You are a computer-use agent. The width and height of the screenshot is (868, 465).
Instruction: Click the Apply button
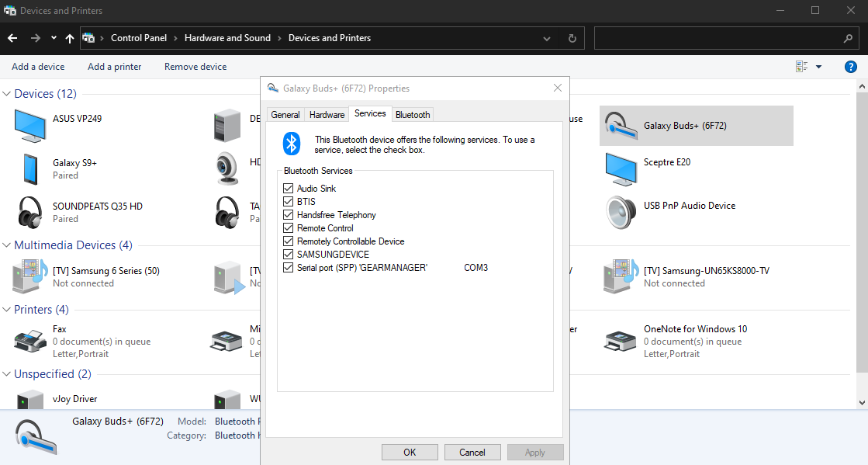[x=534, y=453]
